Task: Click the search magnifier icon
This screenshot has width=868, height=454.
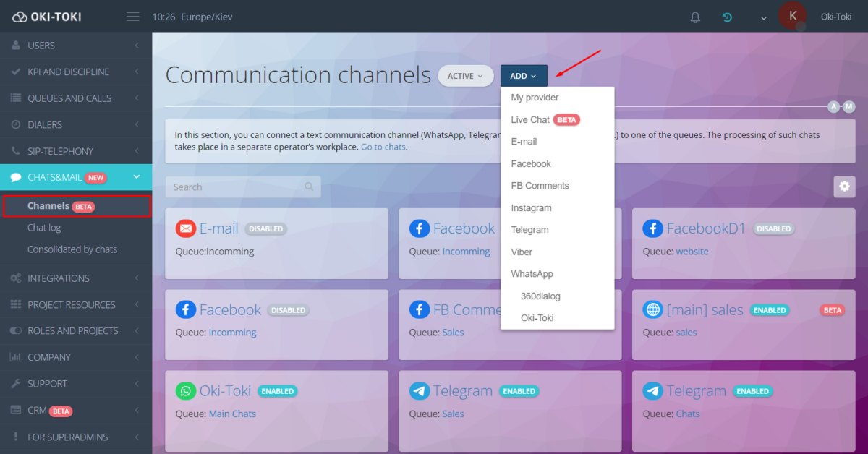Action: click(x=309, y=187)
